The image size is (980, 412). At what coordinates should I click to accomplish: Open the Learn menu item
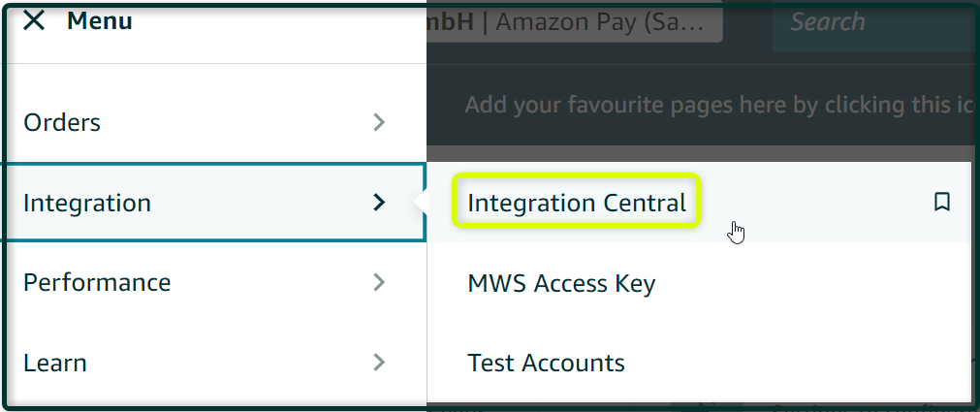coord(213,362)
